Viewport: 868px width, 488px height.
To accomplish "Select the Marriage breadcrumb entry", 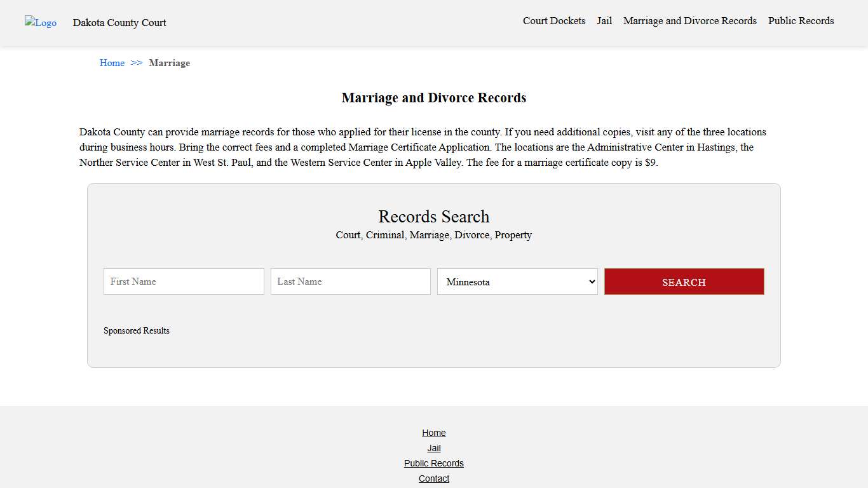I will (x=169, y=63).
